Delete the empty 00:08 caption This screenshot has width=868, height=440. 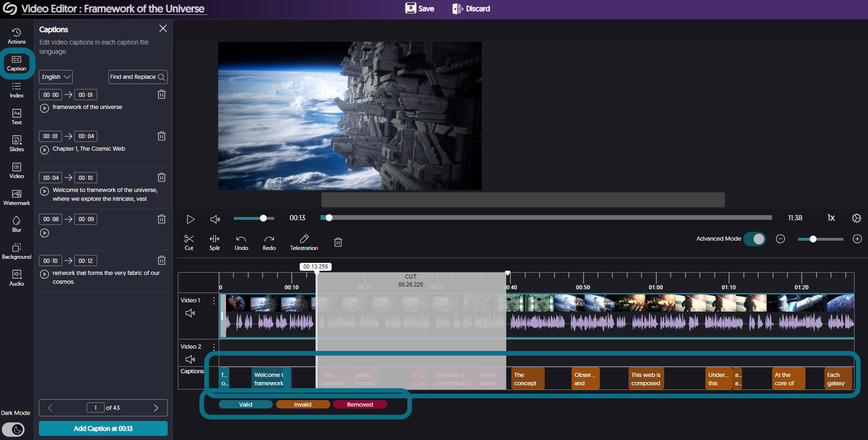coord(162,219)
